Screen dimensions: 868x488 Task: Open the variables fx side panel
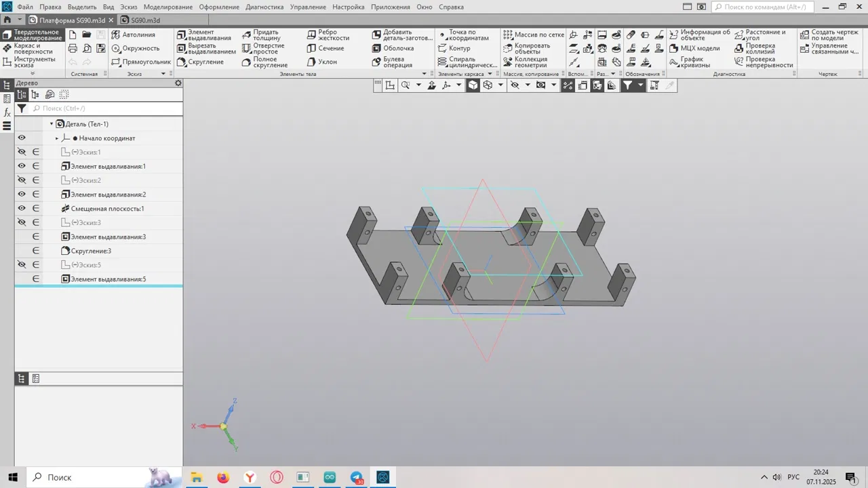point(7,112)
